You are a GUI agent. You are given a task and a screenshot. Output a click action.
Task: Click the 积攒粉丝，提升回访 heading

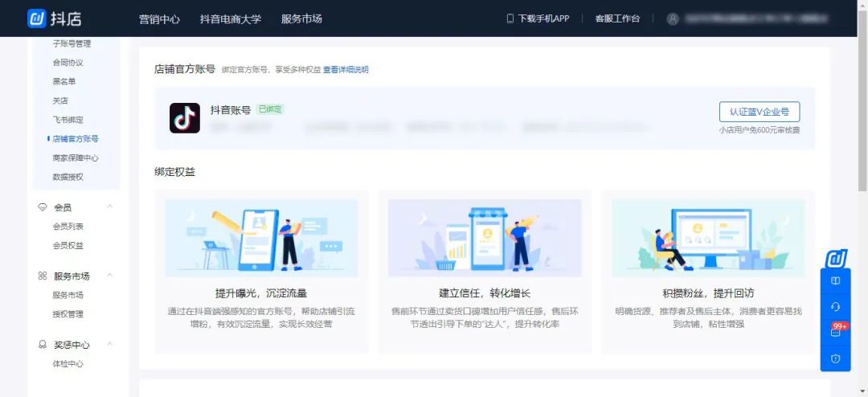click(708, 293)
